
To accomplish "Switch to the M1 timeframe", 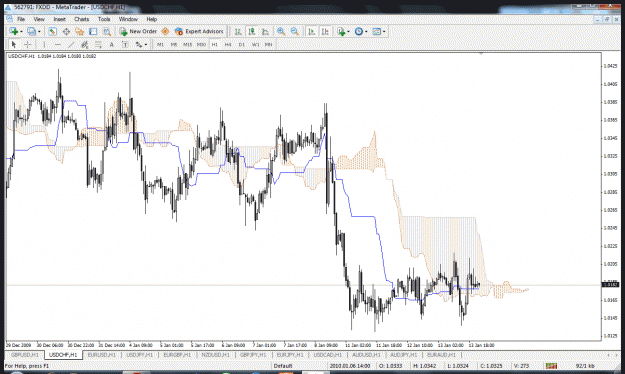I will point(160,44).
